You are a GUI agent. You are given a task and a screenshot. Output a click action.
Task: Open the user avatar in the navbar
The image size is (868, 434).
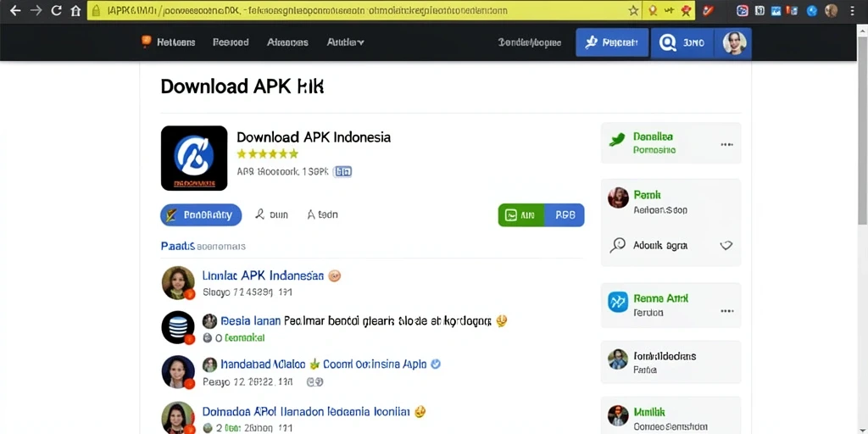coord(735,42)
